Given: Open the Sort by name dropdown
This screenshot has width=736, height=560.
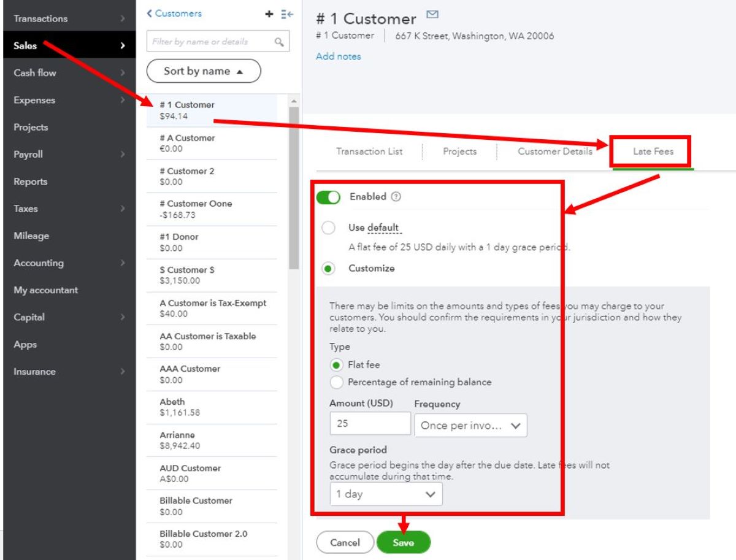Looking at the screenshot, I should click(x=204, y=71).
